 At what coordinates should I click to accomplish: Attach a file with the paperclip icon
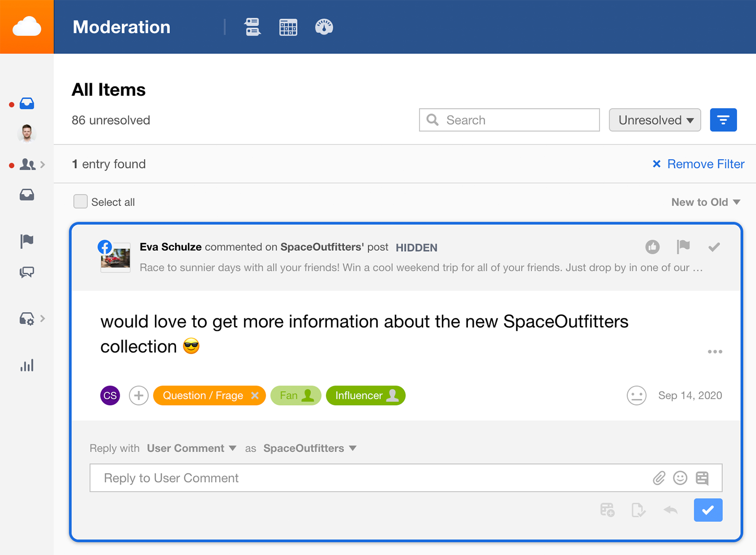coord(659,478)
